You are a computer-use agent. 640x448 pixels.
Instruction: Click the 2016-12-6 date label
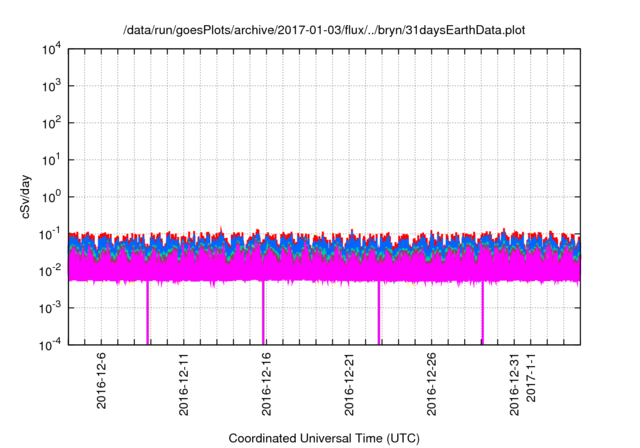101,380
